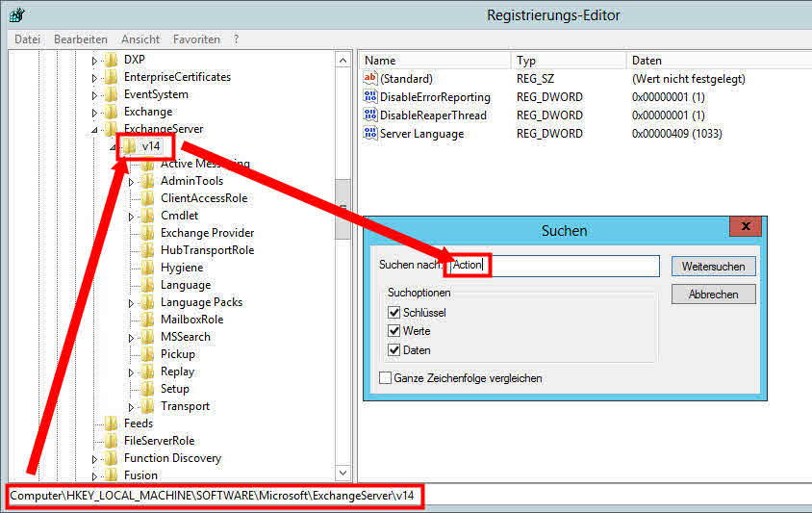The height and width of the screenshot is (513, 812).
Task: Close the Suchen dialog
Action: pyautogui.click(x=746, y=226)
